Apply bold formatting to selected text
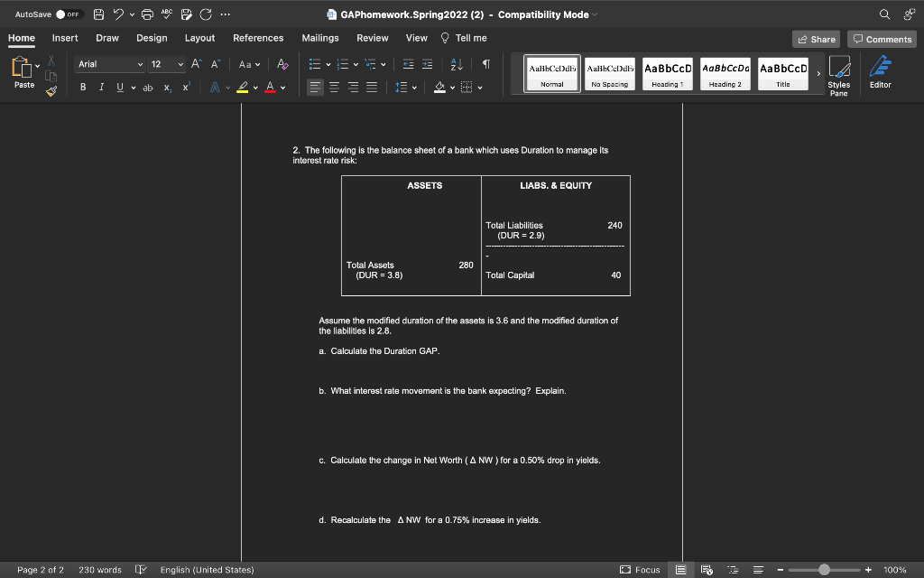The width and height of the screenshot is (924, 578). (83, 87)
